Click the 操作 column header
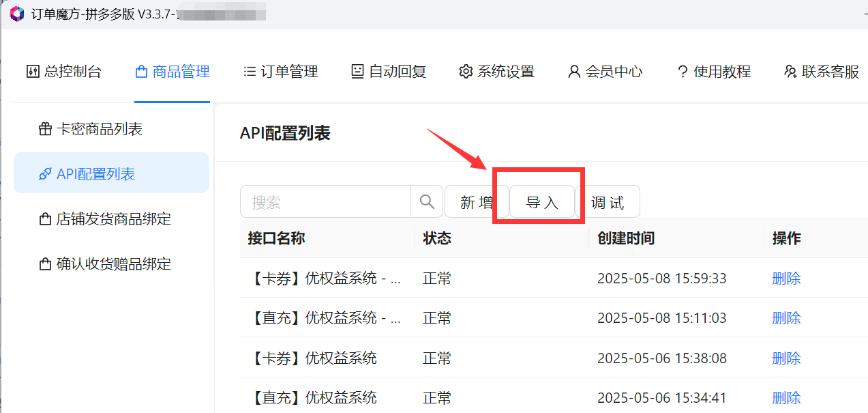868x413 pixels. click(786, 238)
